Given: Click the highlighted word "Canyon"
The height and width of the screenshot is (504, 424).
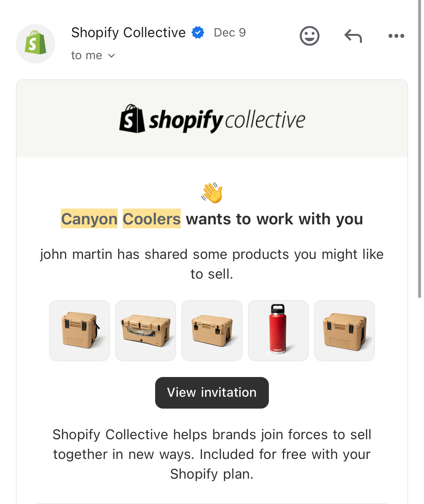Looking at the screenshot, I should [89, 219].
